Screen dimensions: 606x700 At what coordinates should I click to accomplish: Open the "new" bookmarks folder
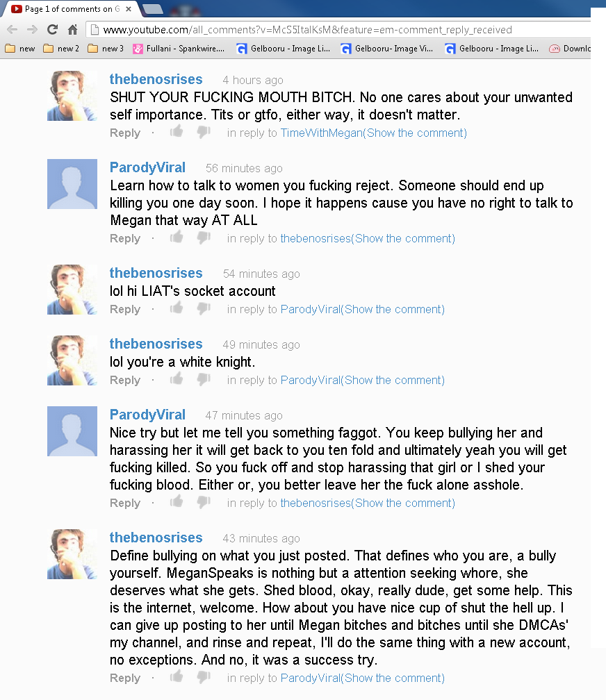pyautogui.click(x=20, y=49)
